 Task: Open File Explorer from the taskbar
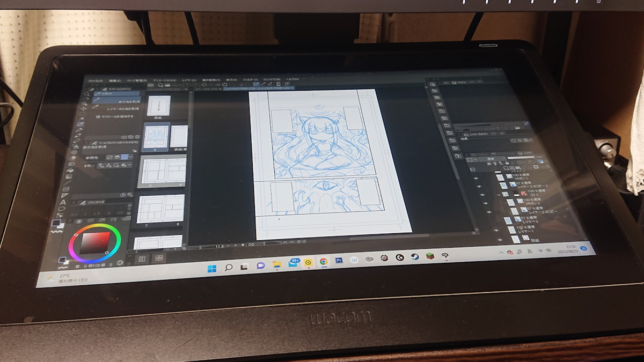click(x=276, y=264)
